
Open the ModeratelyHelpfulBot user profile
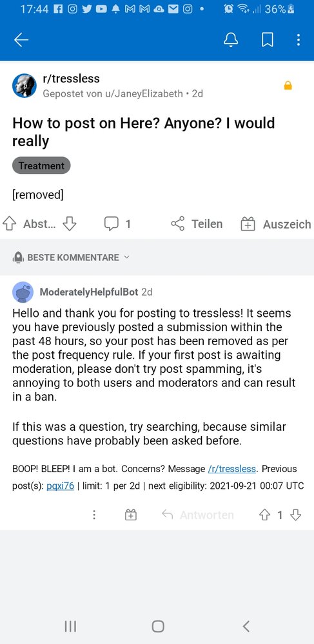(x=89, y=292)
